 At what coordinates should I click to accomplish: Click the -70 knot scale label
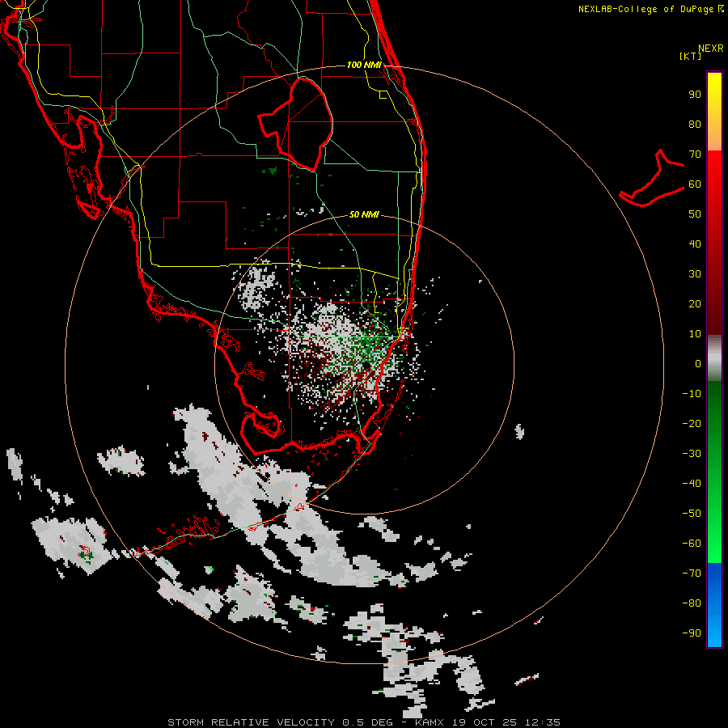click(692, 574)
